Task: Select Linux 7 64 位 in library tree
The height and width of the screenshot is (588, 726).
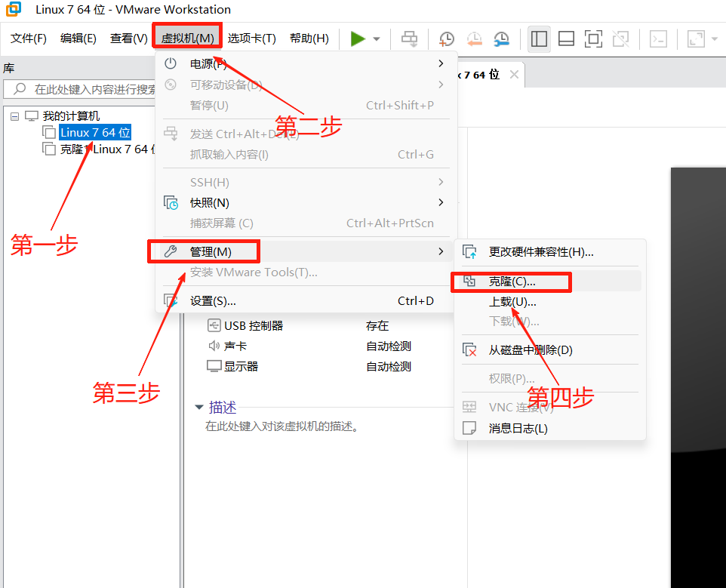Action: coord(95,132)
